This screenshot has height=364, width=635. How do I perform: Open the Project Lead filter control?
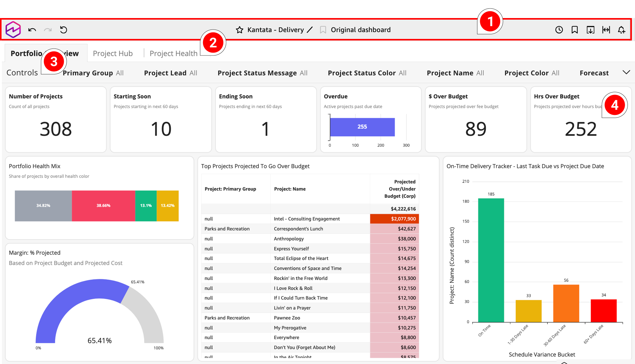(171, 73)
